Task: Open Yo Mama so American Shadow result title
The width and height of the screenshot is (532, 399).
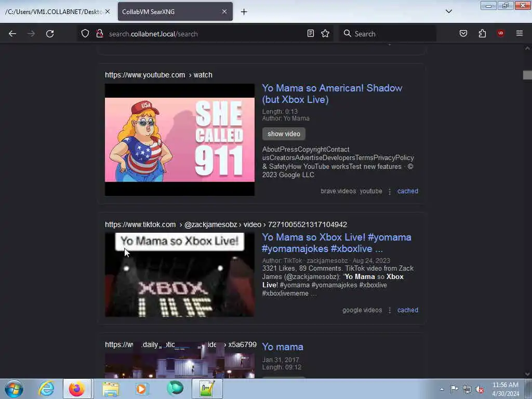Action: [x=332, y=94]
